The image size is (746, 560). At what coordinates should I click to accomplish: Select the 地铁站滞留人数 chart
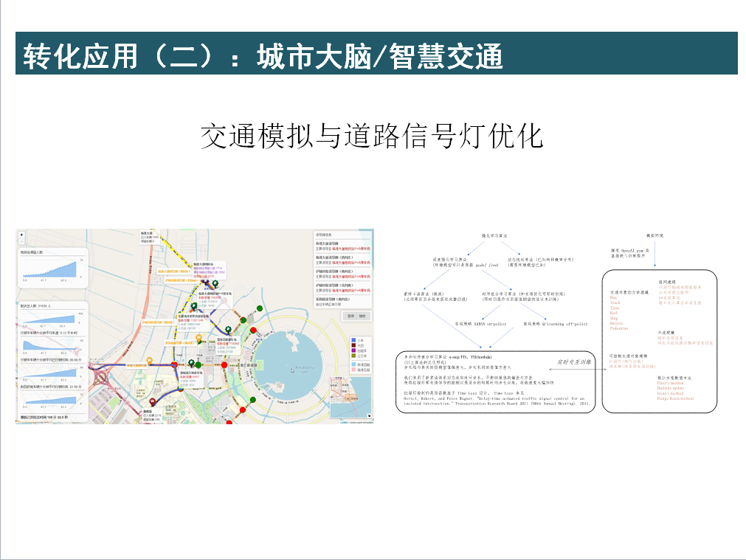coord(53,267)
